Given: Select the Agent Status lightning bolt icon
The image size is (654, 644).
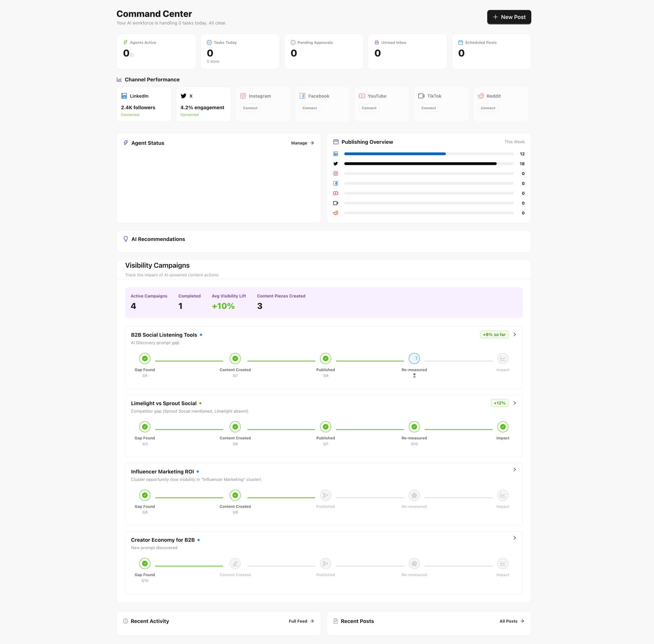Looking at the screenshot, I should point(126,143).
